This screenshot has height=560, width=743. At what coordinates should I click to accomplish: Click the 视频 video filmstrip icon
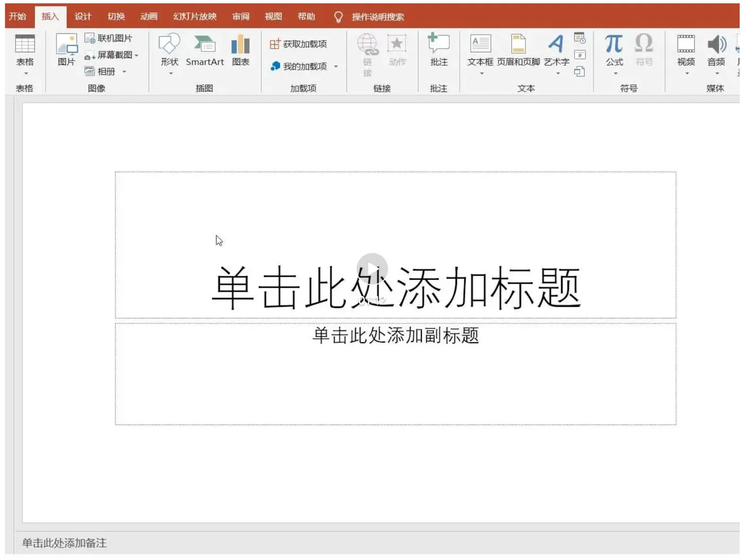click(686, 44)
